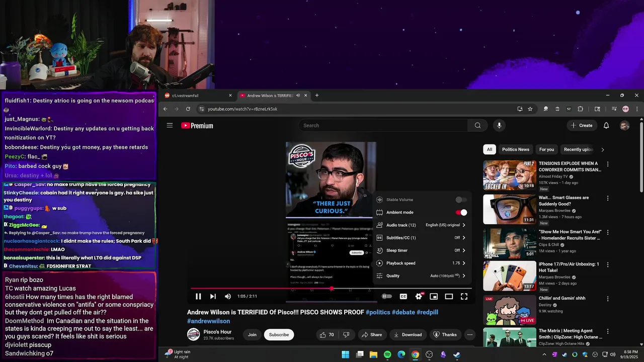Select the Recently uploaded chip
Screen dimensions: 644x362
pyautogui.click(x=578, y=149)
